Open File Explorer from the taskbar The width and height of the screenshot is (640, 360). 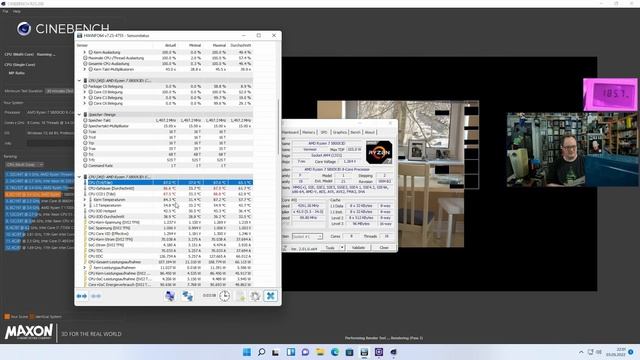[x=320, y=352]
